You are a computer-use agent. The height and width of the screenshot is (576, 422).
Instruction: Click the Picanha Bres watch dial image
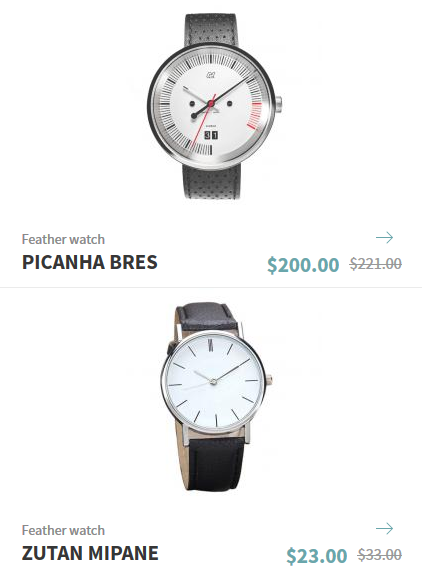(x=211, y=107)
